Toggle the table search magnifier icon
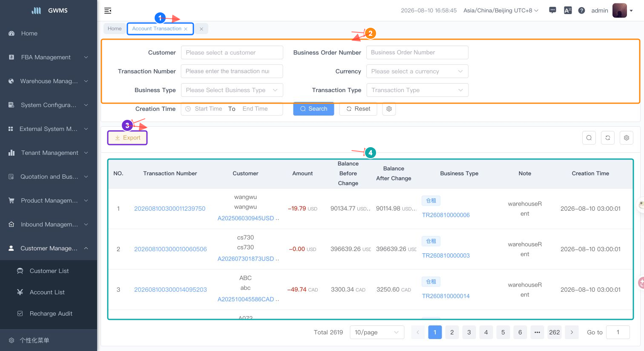This screenshot has height=351, width=644. (589, 138)
